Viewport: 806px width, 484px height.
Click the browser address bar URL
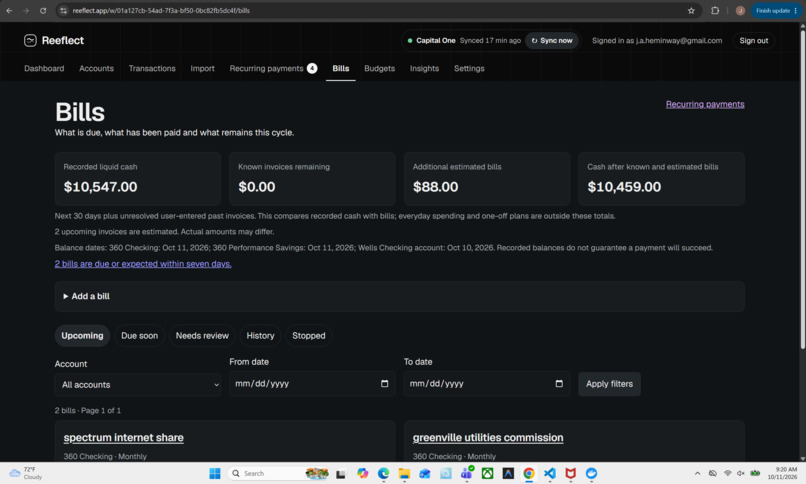point(161,10)
